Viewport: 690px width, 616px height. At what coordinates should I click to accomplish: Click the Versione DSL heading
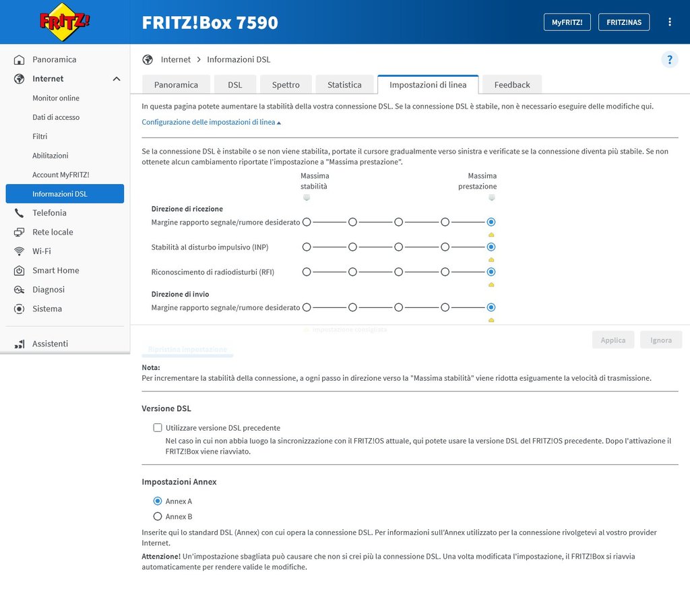pos(166,408)
